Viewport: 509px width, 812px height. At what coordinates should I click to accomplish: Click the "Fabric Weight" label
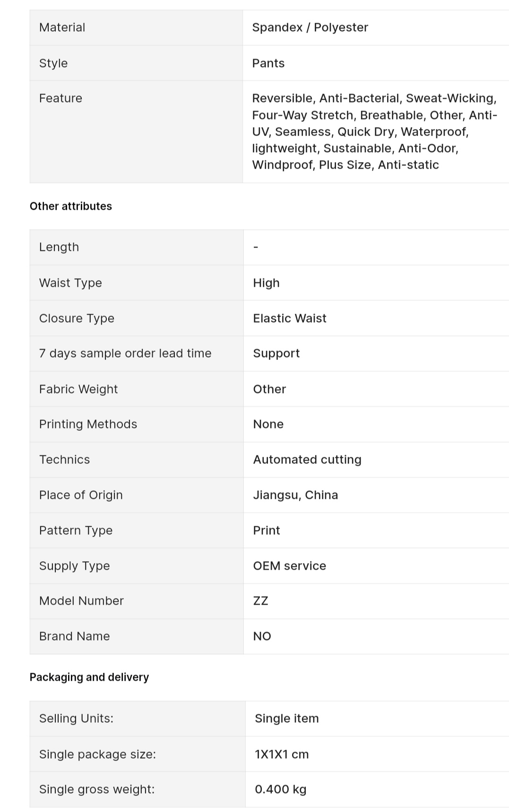pos(78,389)
